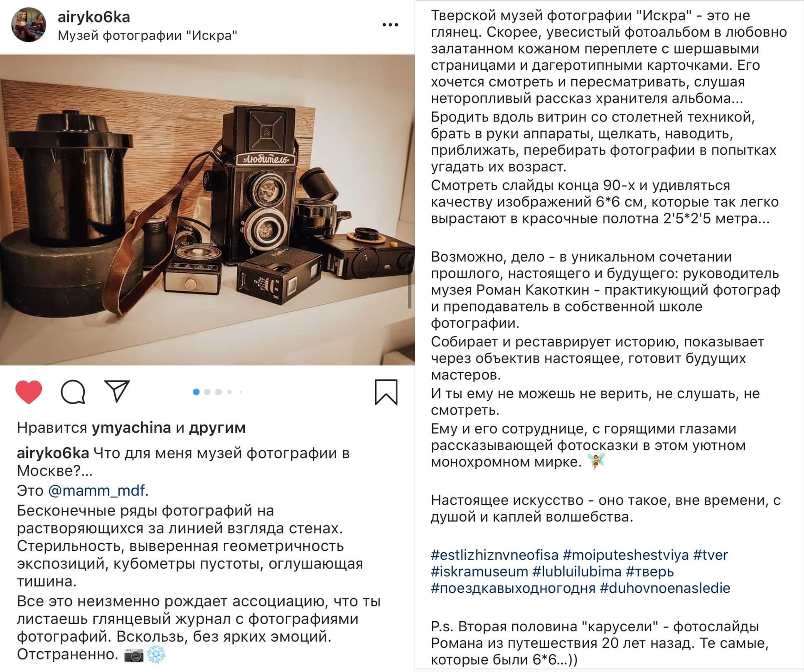Viewport: 804px width, 672px height.
Task: Open hashtag #duhovnoenasledie
Action: tap(665, 588)
